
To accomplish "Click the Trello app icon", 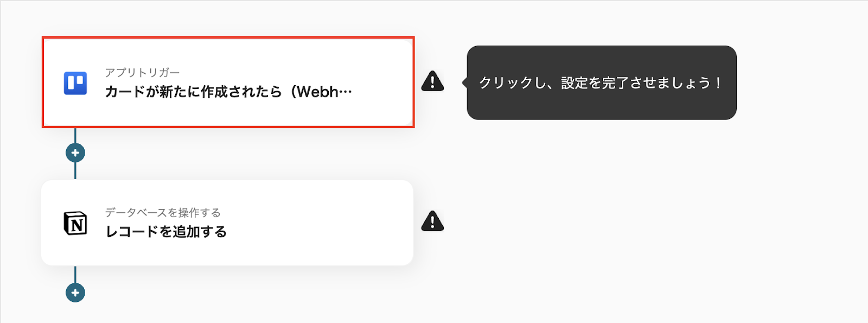I will [x=75, y=83].
